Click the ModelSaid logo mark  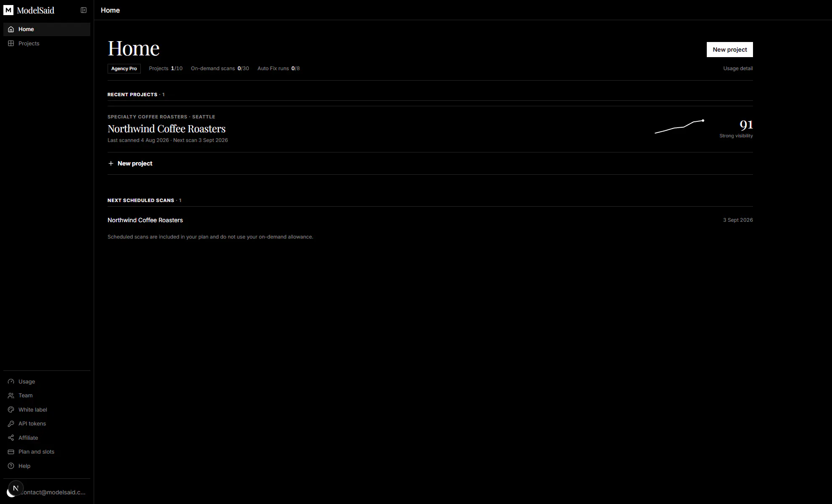coord(8,10)
